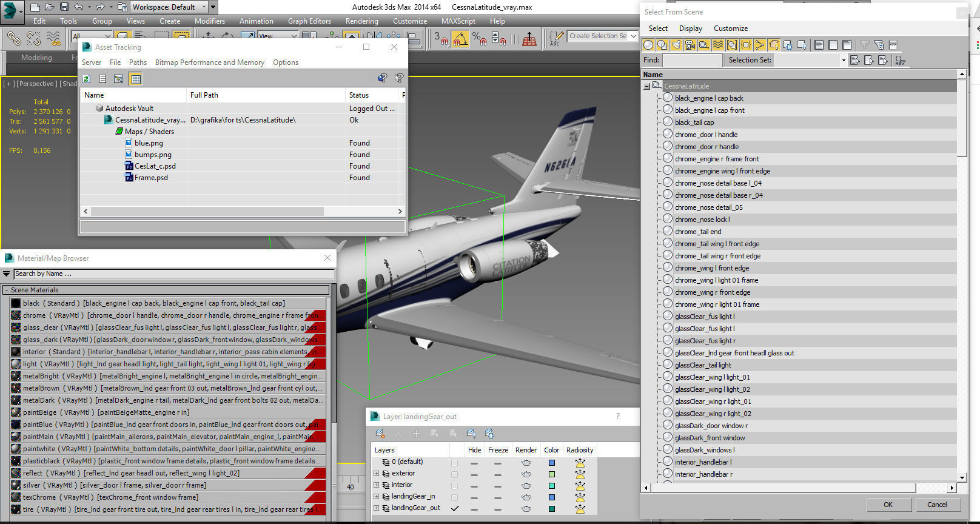980x524 pixels.
Task: Click OK in Select From Scene dialog
Action: (888, 505)
